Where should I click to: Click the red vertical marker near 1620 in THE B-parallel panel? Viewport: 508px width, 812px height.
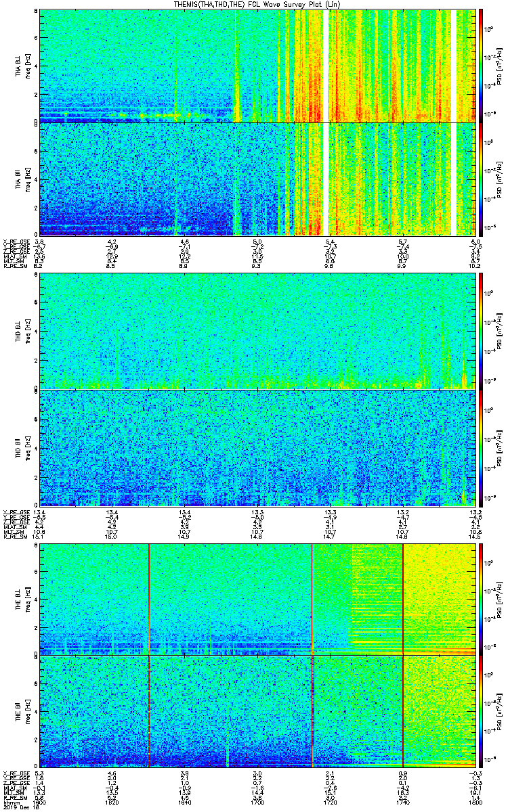coord(148,710)
